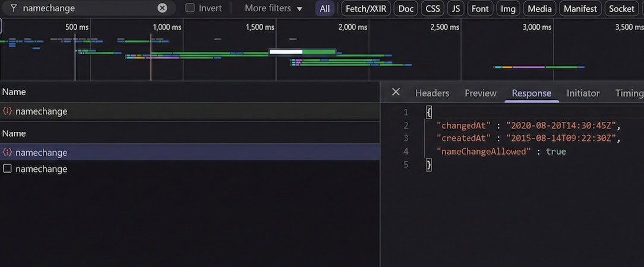Go to the Initiator tab
This screenshot has height=267, width=644.
pos(583,93)
